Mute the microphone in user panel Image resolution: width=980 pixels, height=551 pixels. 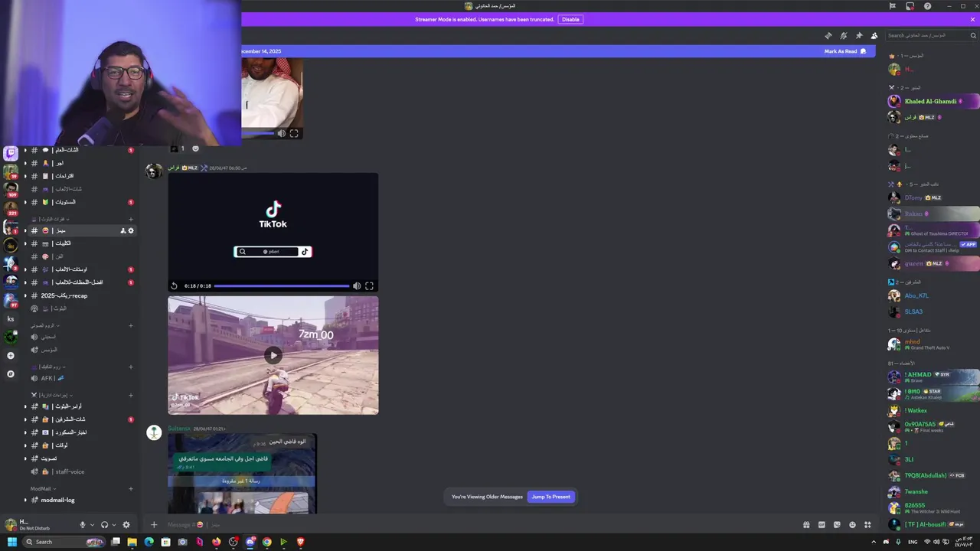83,525
